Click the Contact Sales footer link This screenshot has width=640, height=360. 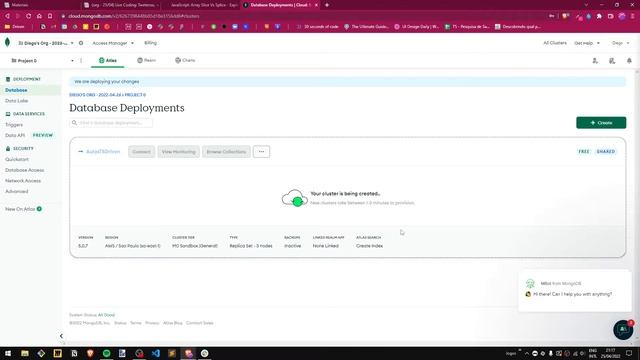[200, 323]
